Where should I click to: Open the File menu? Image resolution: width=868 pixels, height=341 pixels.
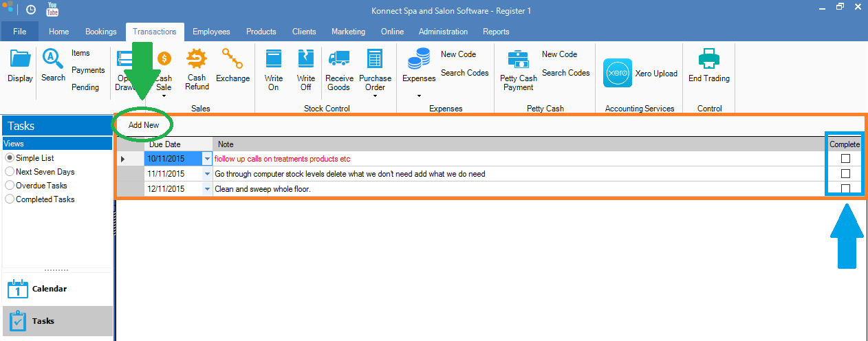coord(20,32)
